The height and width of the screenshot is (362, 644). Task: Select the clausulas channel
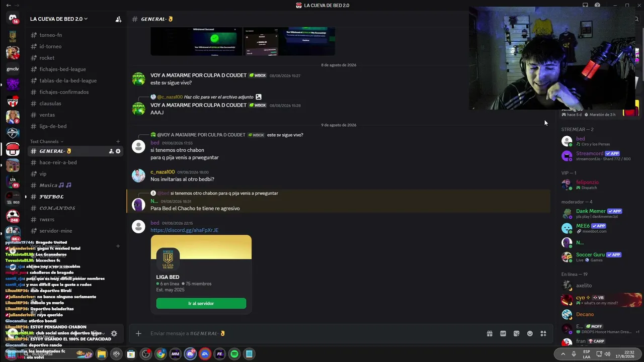coord(74,104)
